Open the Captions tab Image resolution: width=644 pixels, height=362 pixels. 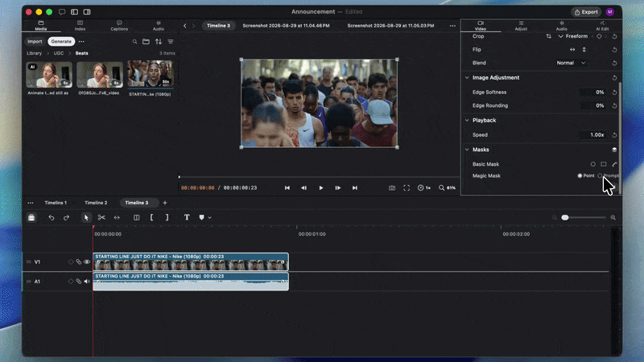click(x=119, y=26)
